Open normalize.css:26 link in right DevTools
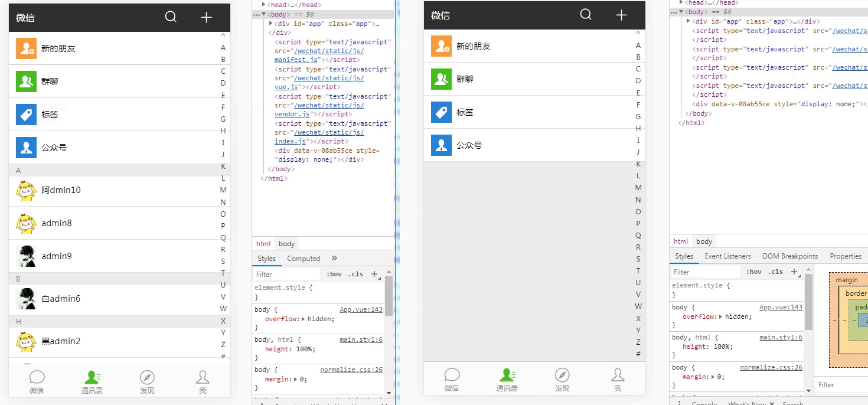Image resolution: width=868 pixels, height=405 pixels. (771, 367)
